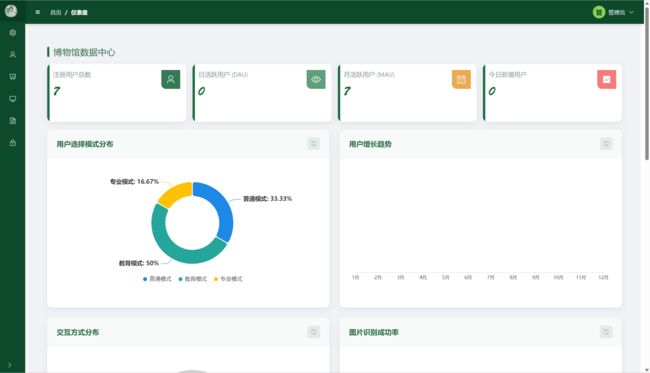Click 用户选择模式分布 panel title
Viewport: 650px width, 373px height.
(85, 144)
